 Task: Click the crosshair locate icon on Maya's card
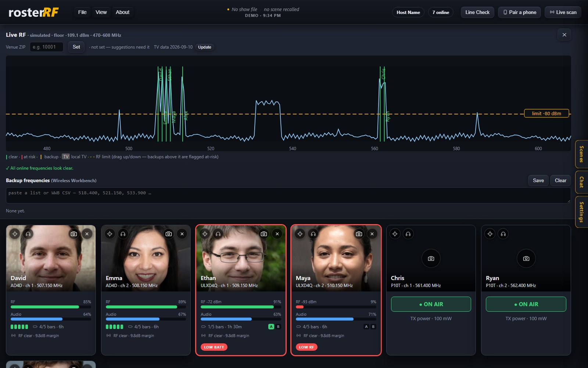[x=300, y=234]
